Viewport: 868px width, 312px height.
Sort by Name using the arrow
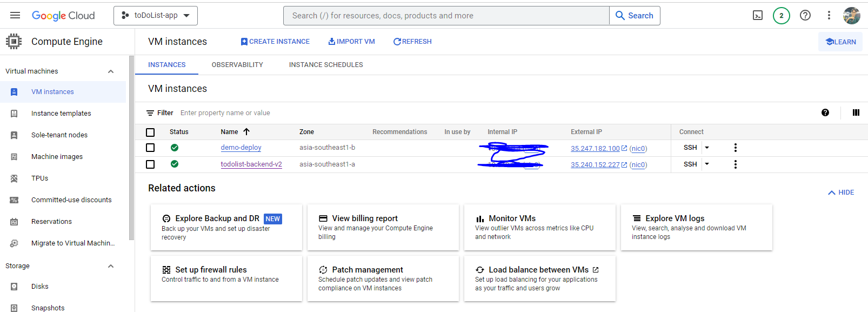point(246,131)
